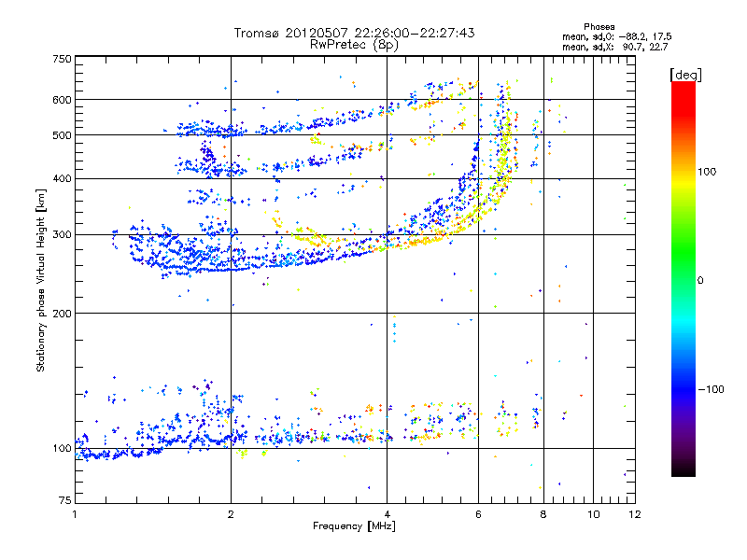This screenshot has height=560, width=747.
Task: Click the red top of the phase colorbar
Action: pos(684,92)
